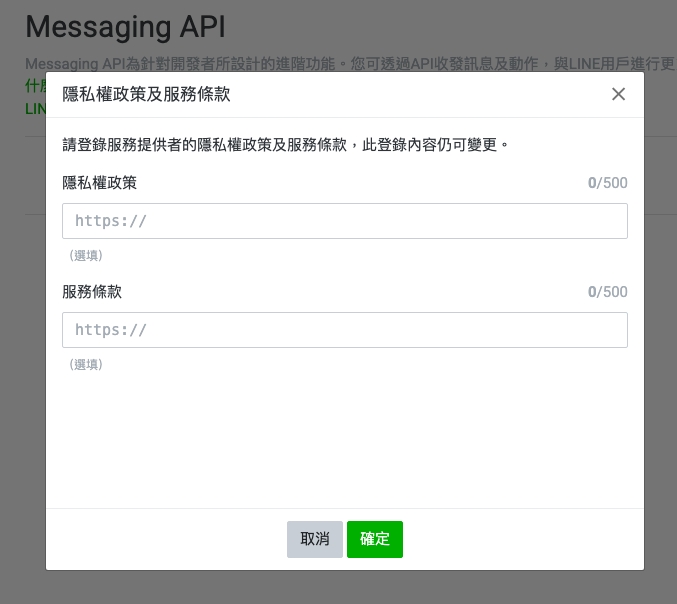Click the empty white area inside the dialog body
Image resolution: width=677 pixels, height=604 pixels.
[344, 440]
